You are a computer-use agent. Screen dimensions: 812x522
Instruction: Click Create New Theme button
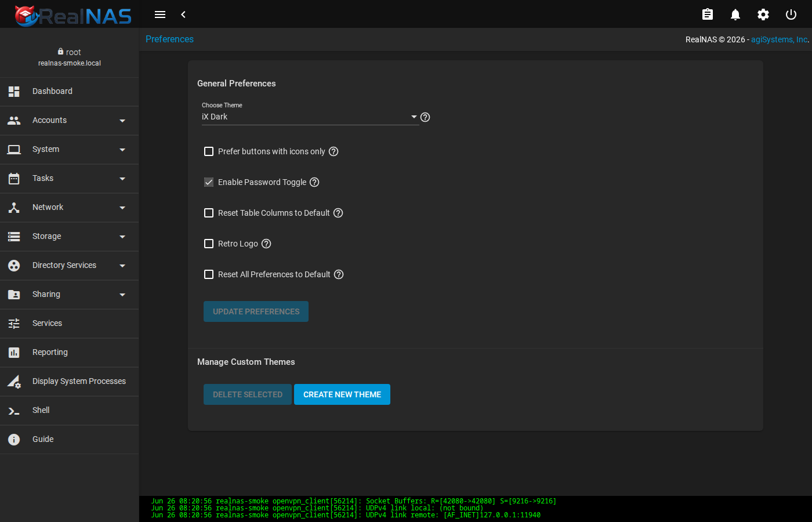342,394
